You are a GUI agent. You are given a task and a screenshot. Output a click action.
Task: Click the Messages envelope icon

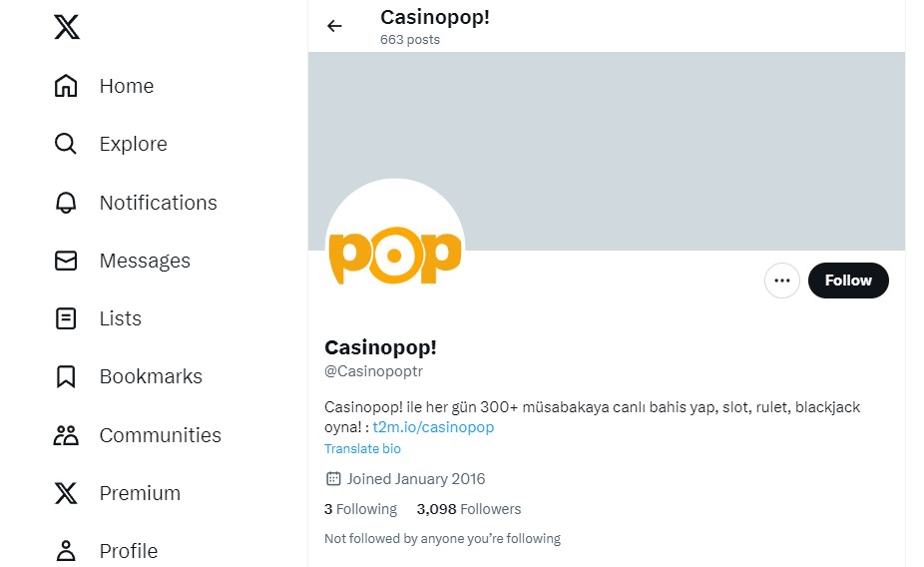tap(66, 261)
